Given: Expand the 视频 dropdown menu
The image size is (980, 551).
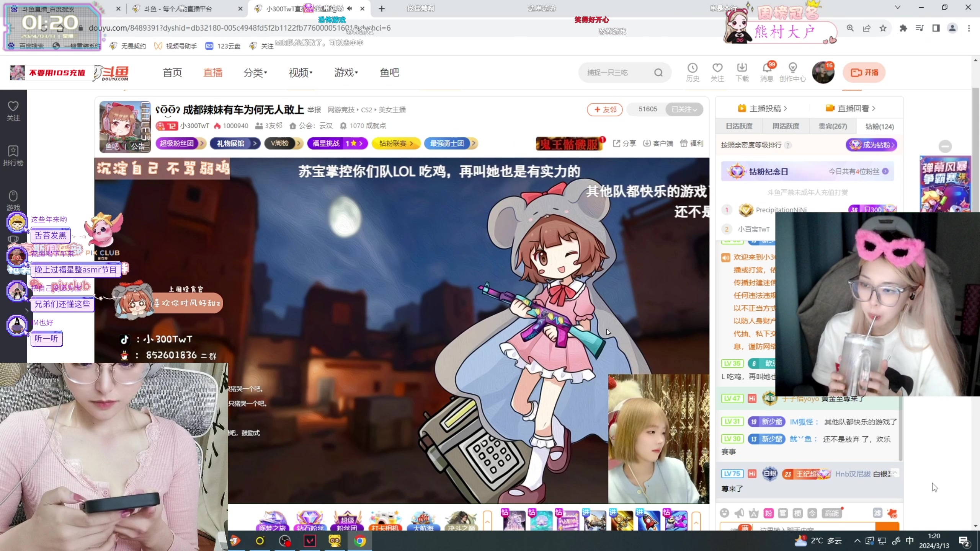Looking at the screenshot, I should (x=301, y=72).
